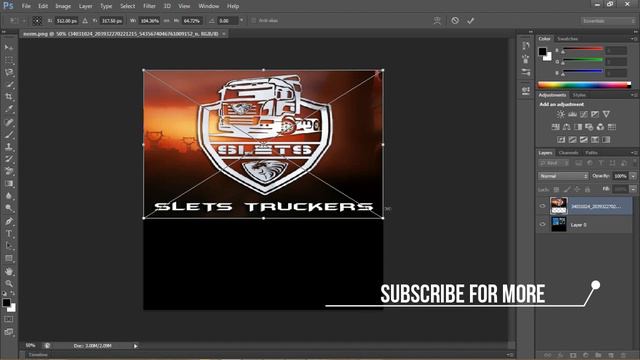Select the Crop tool
The height and width of the screenshot is (360, 640).
point(9,97)
